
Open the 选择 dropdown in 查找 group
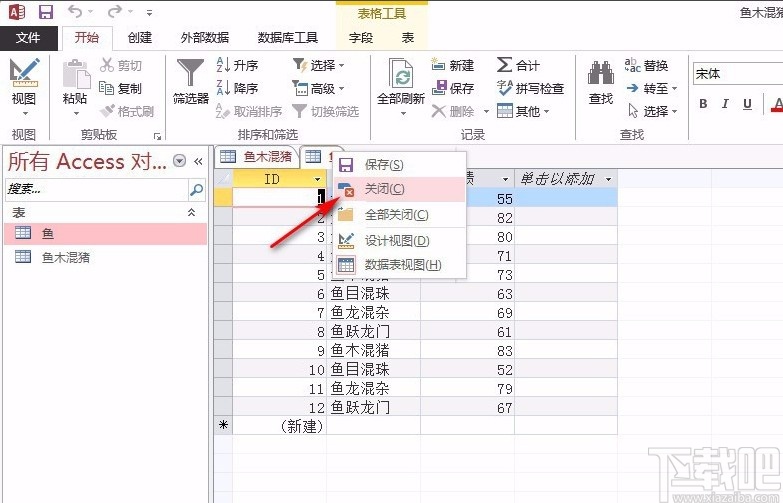coord(652,111)
